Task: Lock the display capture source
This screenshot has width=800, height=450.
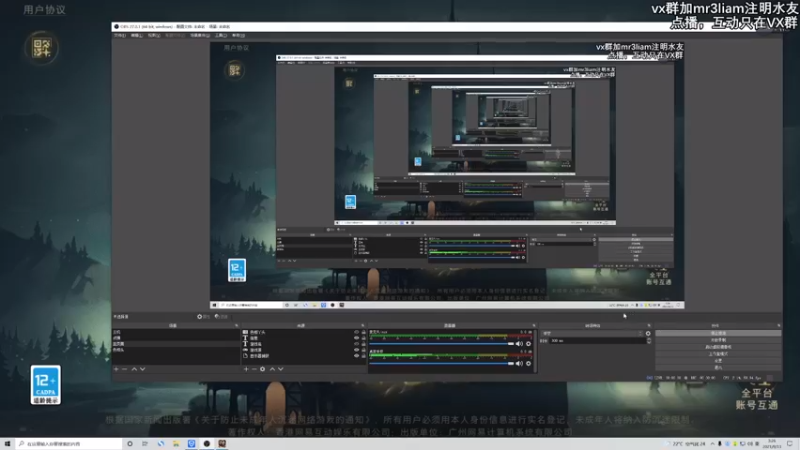Action: point(364,356)
